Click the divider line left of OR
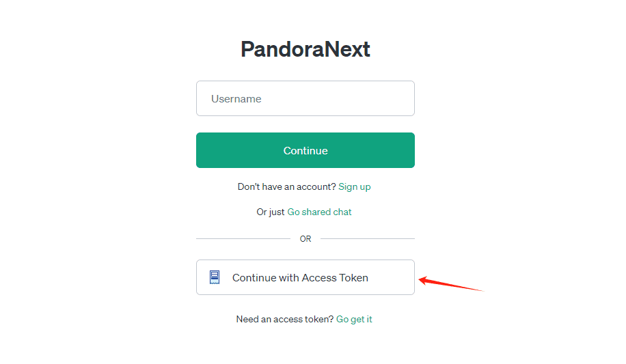This screenshot has height=364, width=626. [x=243, y=238]
